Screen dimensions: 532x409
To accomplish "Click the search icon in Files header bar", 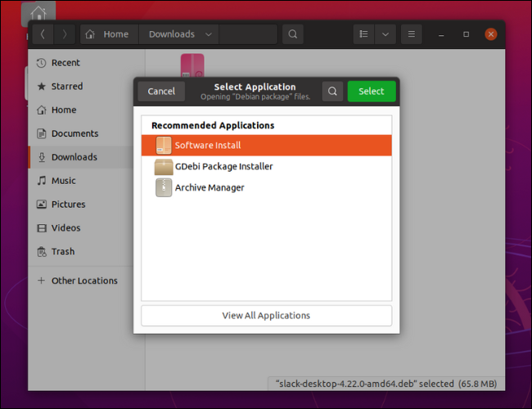I will pyautogui.click(x=292, y=34).
